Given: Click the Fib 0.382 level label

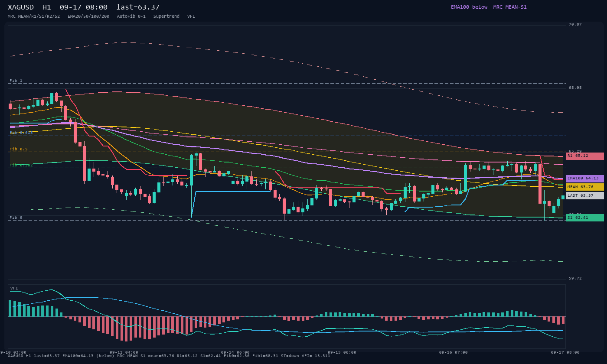Looking at the screenshot, I should tap(21, 165).
